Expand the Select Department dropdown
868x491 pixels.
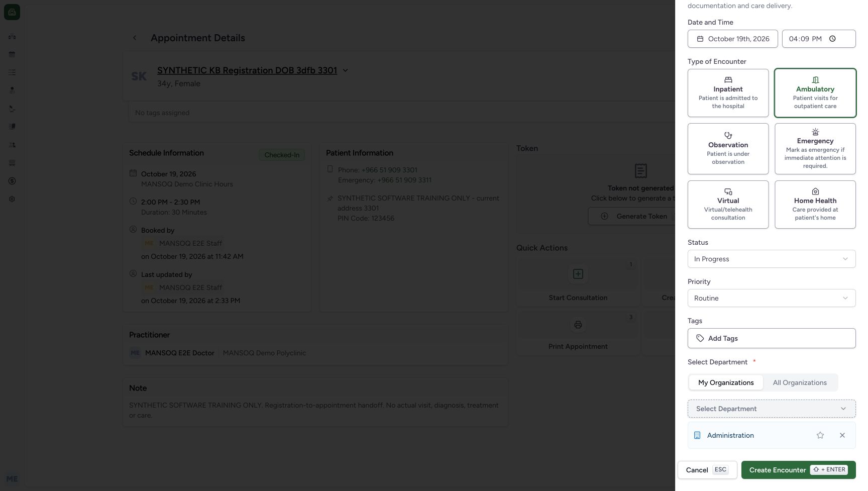coord(772,409)
